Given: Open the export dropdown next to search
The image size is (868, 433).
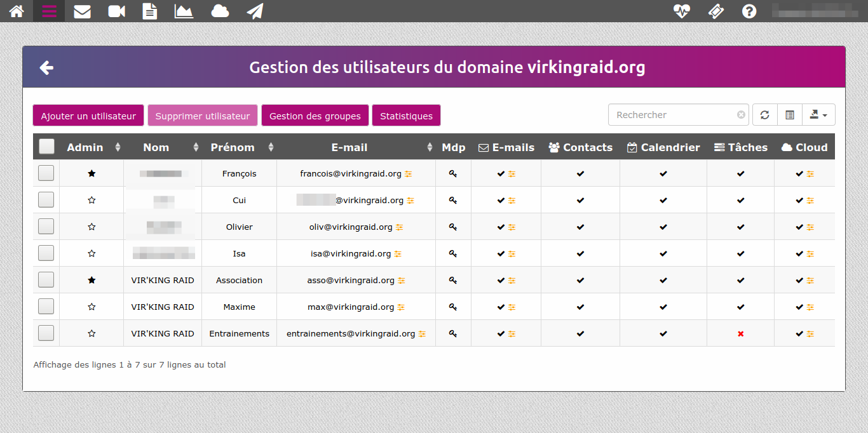Looking at the screenshot, I should point(818,115).
